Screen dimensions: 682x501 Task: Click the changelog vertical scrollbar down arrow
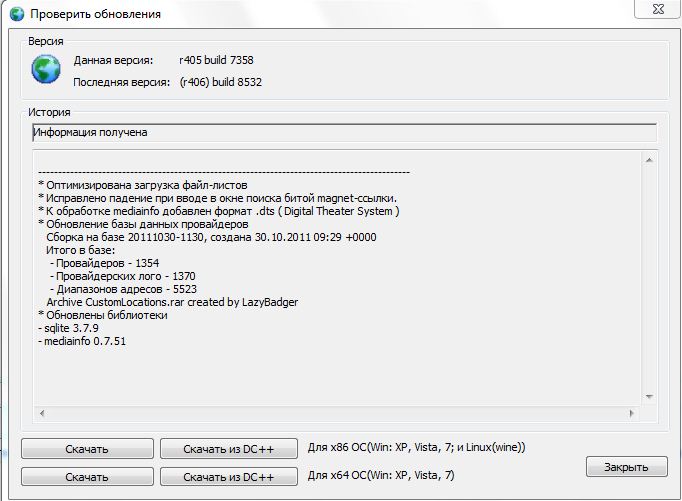pyautogui.click(x=650, y=395)
